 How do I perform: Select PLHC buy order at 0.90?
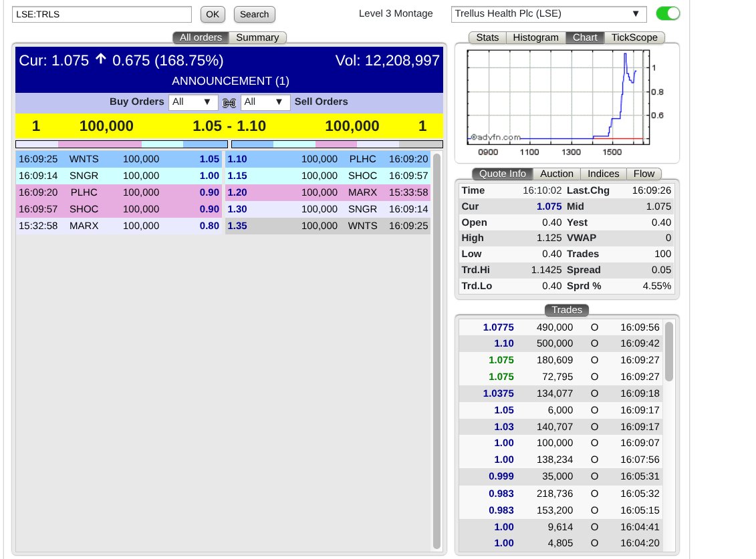[118, 192]
